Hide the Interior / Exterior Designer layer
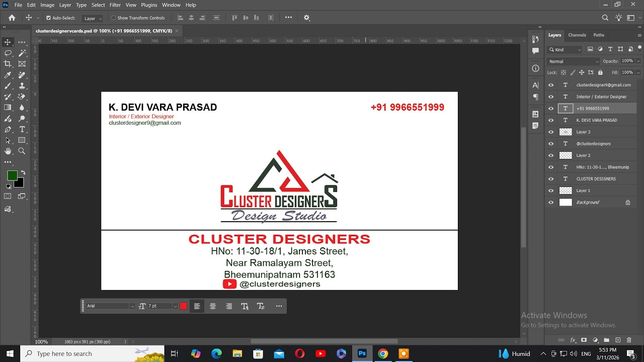The image size is (644, 362). pos(551,97)
